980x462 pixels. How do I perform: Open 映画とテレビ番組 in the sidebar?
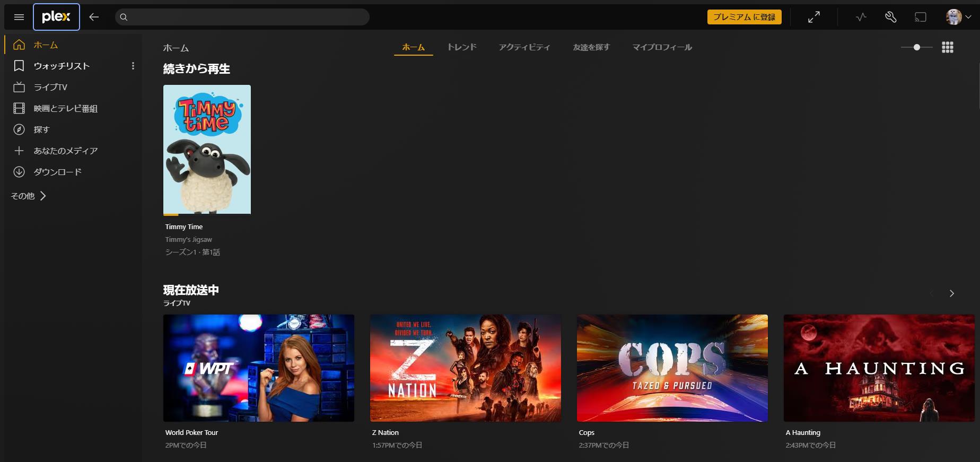click(x=65, y=108)
